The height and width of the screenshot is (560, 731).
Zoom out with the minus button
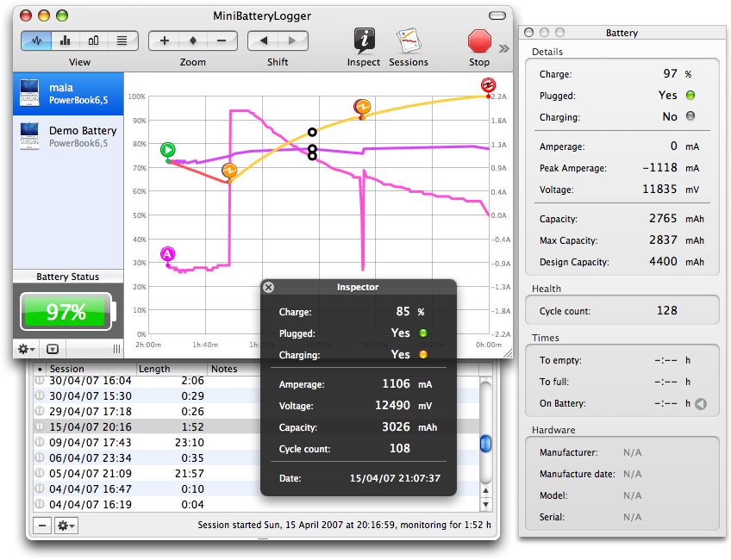pyautogui.click(x=222, y=40)
